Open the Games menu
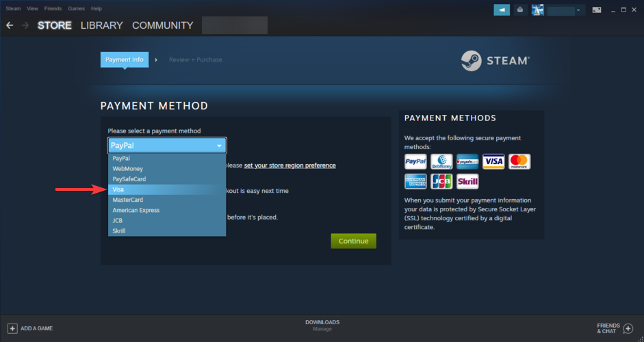Screen dimensions: 644x342 click(x=77, y=9)
